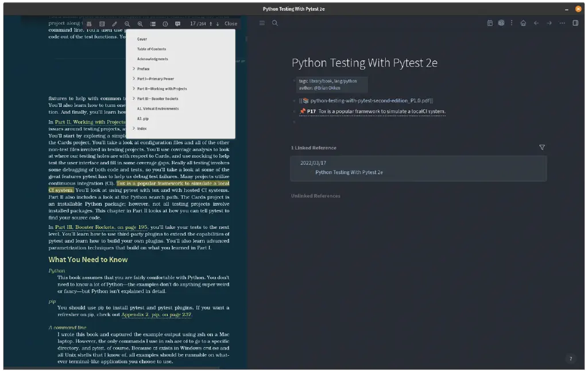Expand the Preface outline chevron

coord(133,68)
